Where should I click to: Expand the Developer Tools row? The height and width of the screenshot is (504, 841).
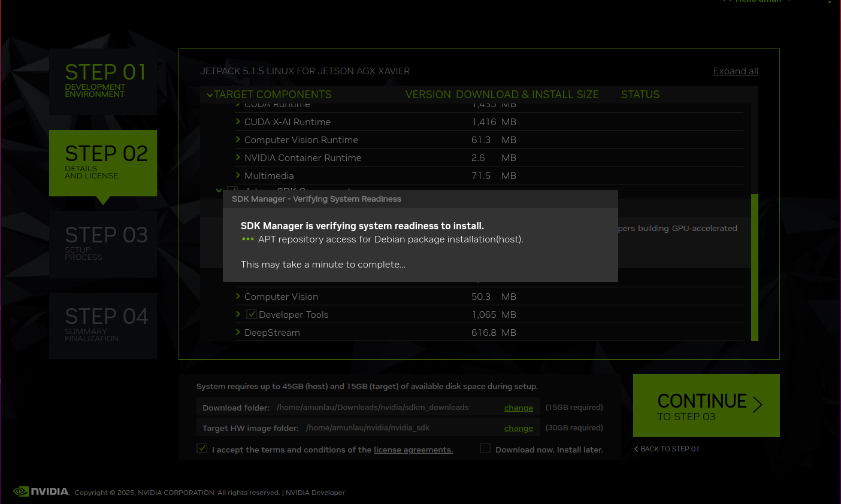click(x=238, y=314)
